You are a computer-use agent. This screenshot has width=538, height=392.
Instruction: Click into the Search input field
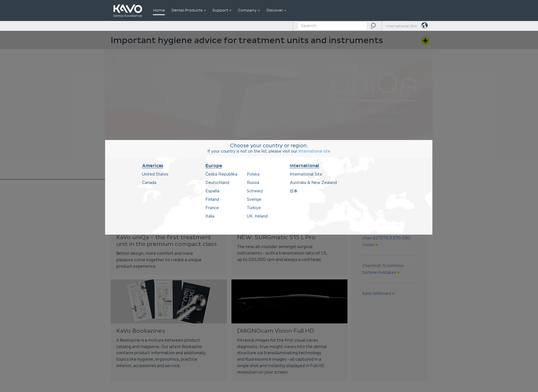pos(332,26)
